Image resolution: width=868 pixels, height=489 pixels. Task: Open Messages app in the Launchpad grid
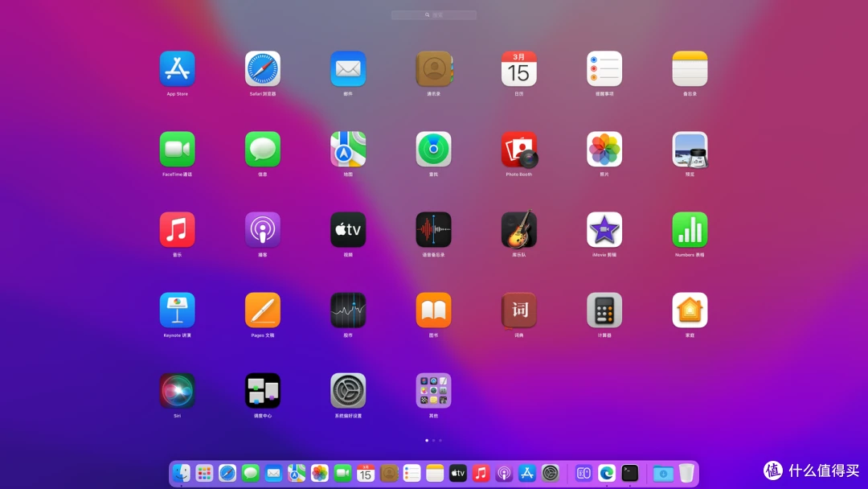pyautogui.click(x=262, y=149)
